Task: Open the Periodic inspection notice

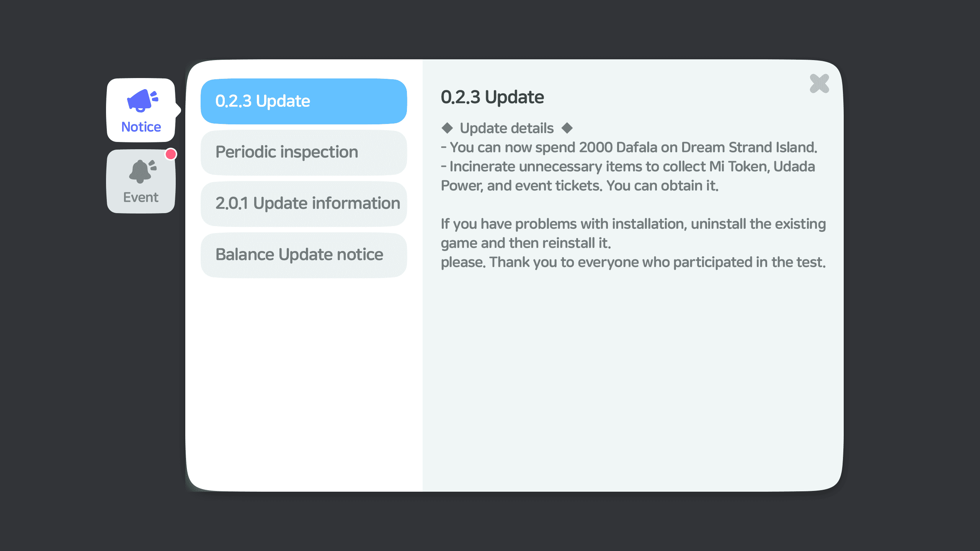Action: (303, 152)
